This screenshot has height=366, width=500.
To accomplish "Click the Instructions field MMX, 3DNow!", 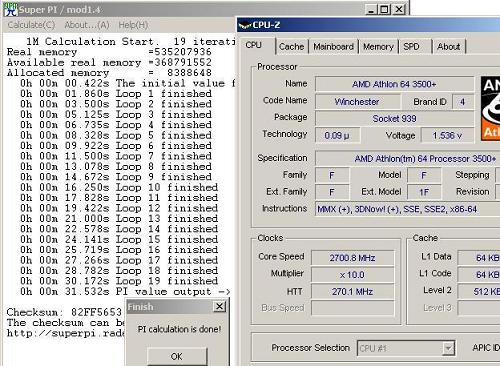I will click(407, 209).
